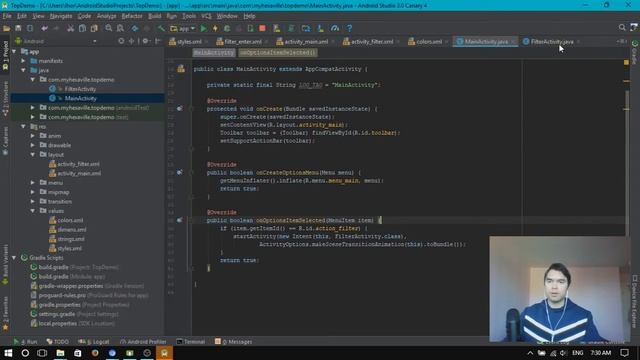Open the Android Profiler tool window
This screenshot has height=360, width=640.
coord(143,342)
